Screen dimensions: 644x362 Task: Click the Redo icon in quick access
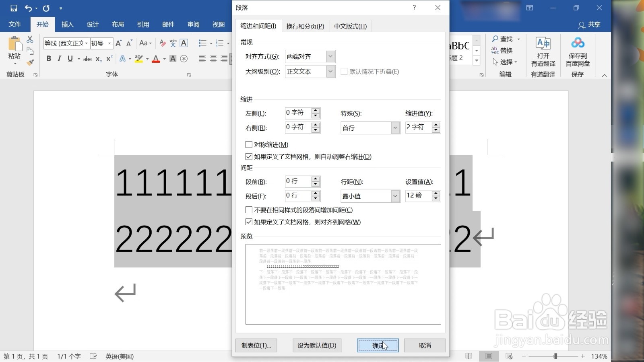[x=46, y=8]
